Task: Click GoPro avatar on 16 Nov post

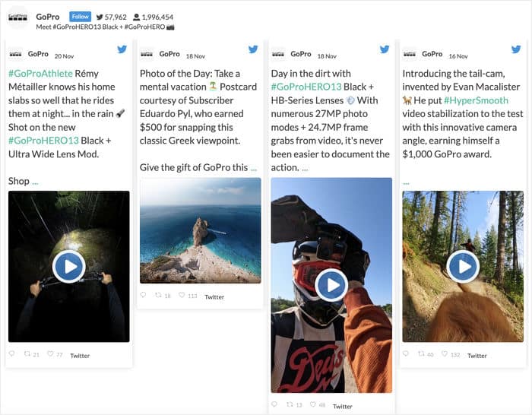Action: click(x=410, y=54)
